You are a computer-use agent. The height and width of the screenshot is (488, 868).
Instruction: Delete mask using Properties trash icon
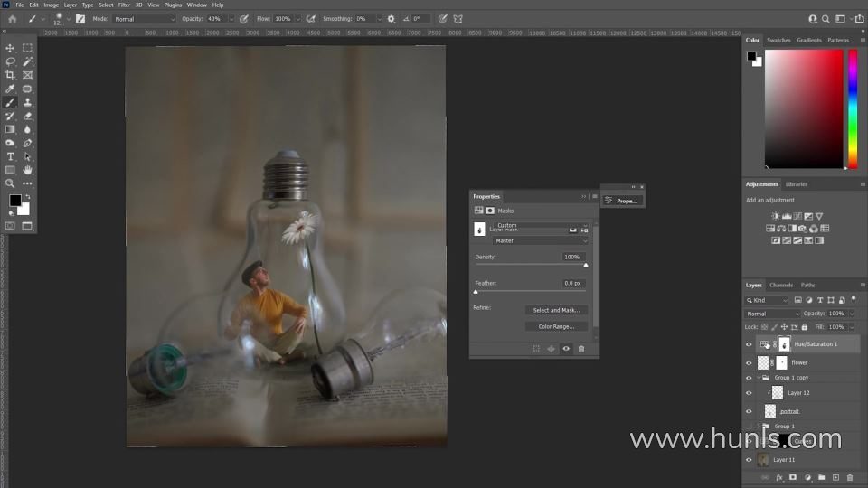tap(581, 349)
